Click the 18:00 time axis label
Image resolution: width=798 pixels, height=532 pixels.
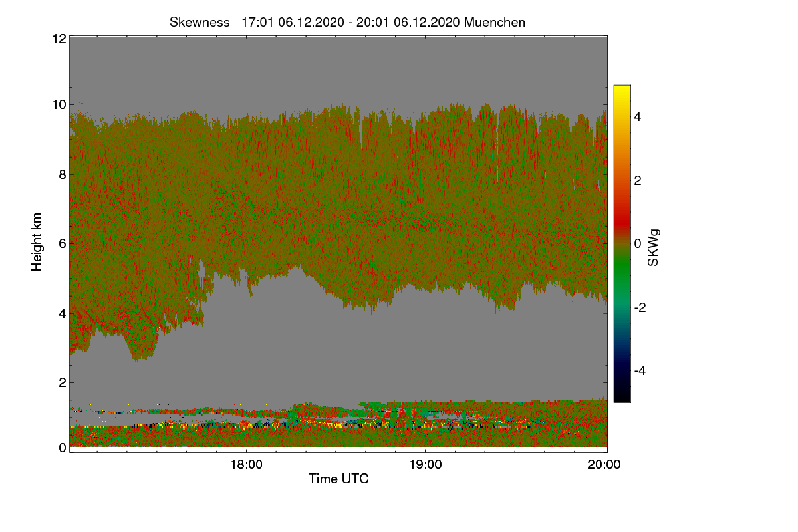point(245,465)
